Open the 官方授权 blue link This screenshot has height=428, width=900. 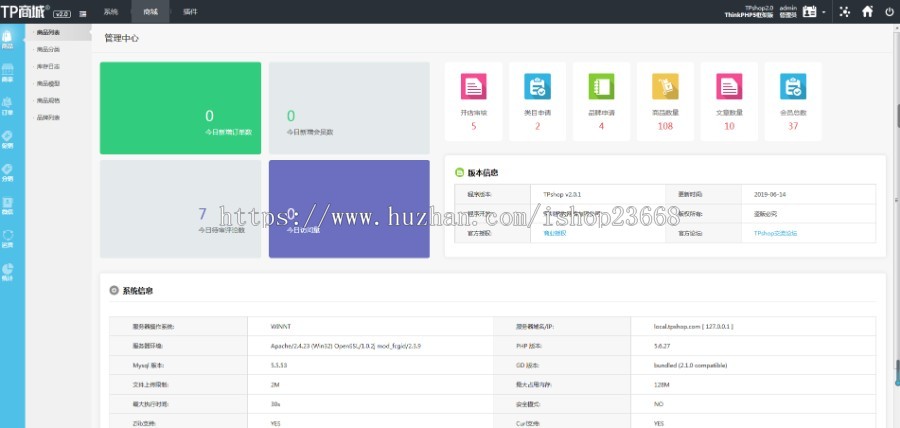(x=554, y=234)
